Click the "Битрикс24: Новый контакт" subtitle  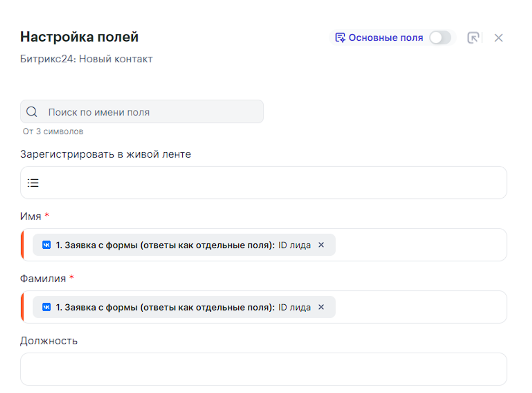click(86, 59)
